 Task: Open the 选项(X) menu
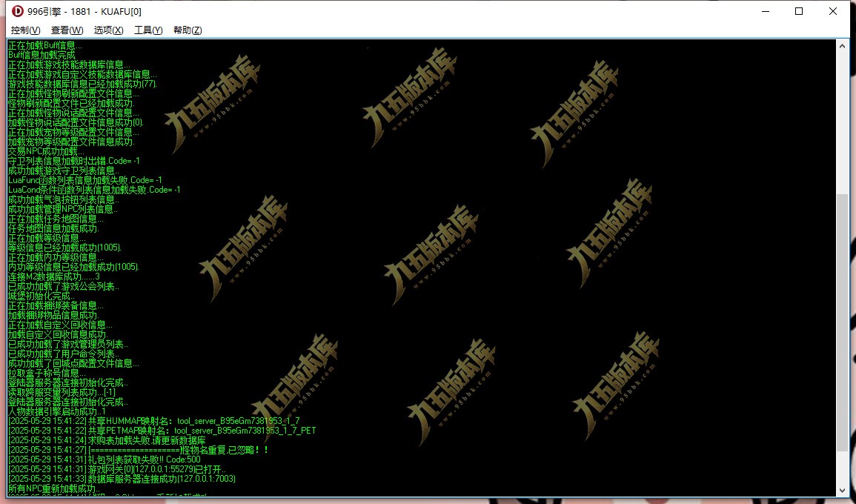[x=109, y=30]
